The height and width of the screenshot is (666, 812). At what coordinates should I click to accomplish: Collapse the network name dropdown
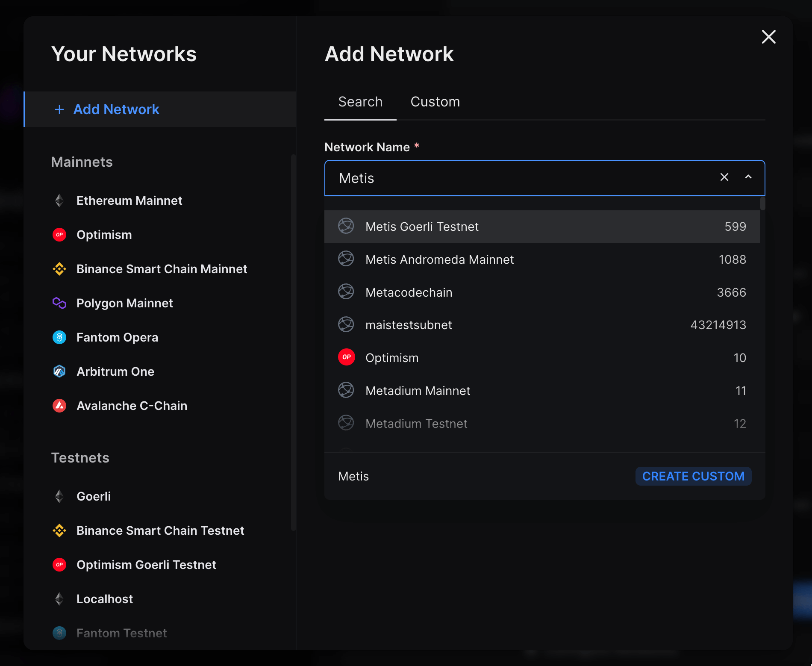748,177
